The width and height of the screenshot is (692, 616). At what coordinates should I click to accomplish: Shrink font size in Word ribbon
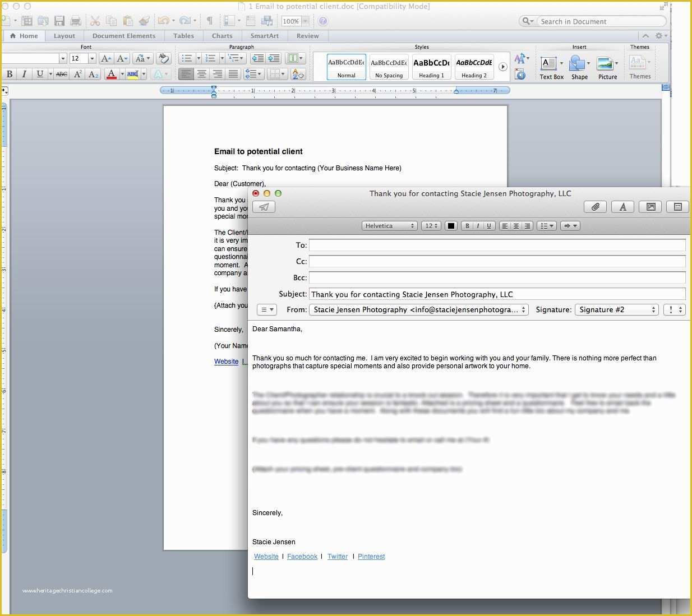point(122,58)
